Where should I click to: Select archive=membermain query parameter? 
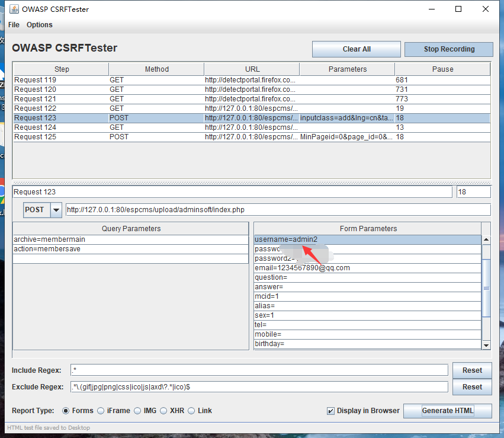[130, 239]
